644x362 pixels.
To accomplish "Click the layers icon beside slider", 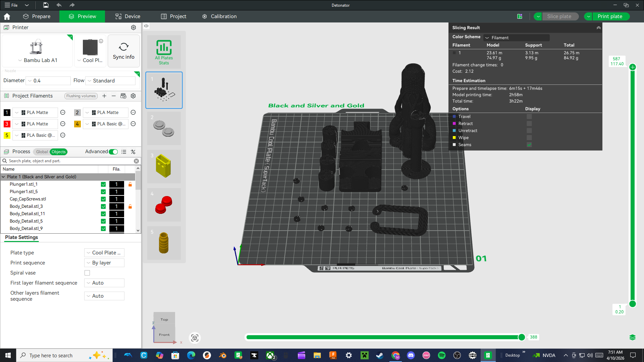I will 633,337.
